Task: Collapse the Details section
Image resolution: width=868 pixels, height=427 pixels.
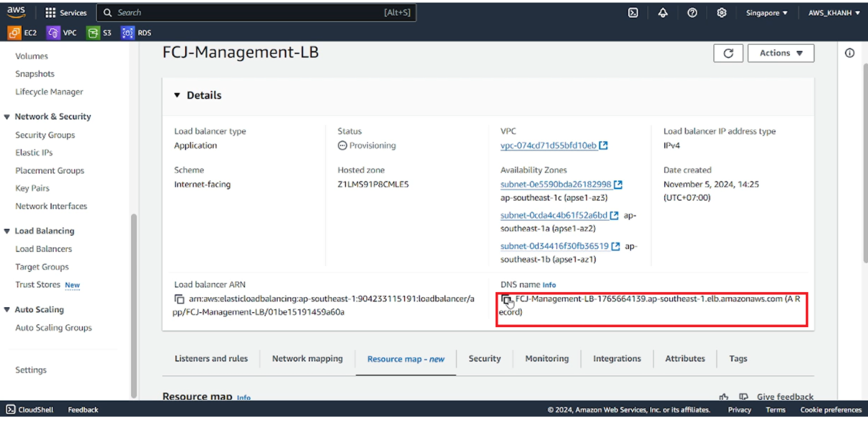Action: (177, 96)
